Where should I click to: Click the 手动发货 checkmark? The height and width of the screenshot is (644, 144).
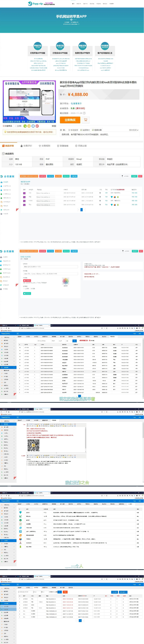[x=69, y=130]
